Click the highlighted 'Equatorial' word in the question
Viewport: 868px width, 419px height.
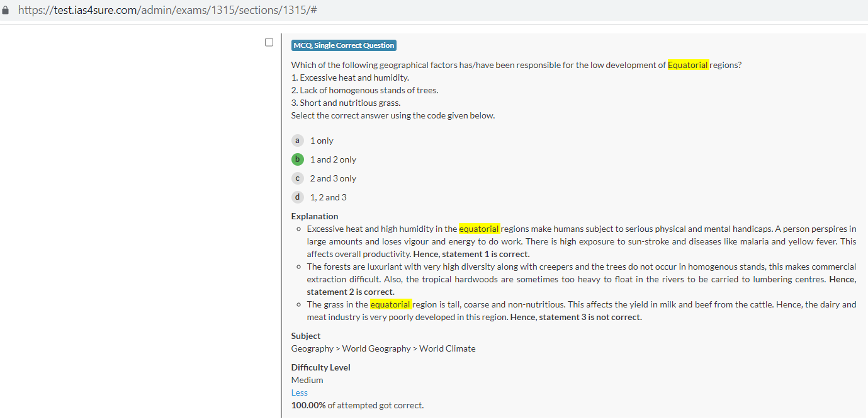[x=688, y=65]
